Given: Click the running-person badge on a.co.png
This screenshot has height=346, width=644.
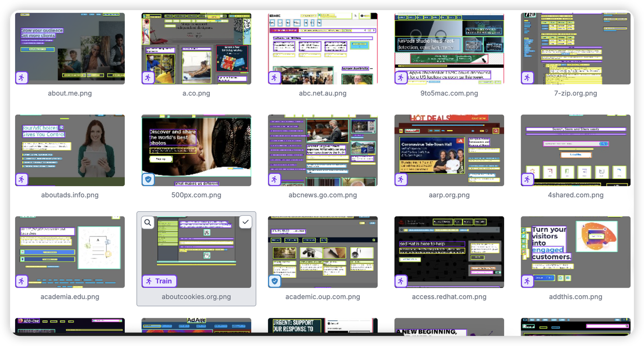Looking at the screenshot, I should click(x=147, y=78).
